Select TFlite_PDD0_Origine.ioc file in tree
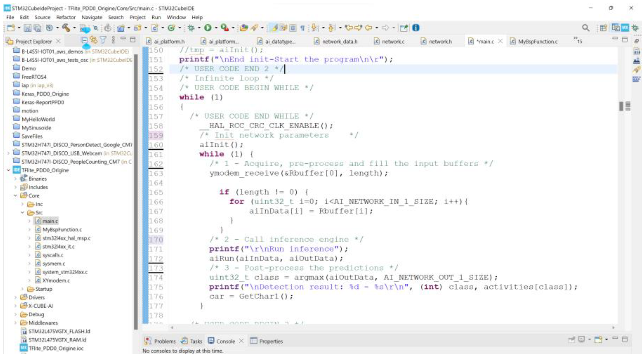 56,348
